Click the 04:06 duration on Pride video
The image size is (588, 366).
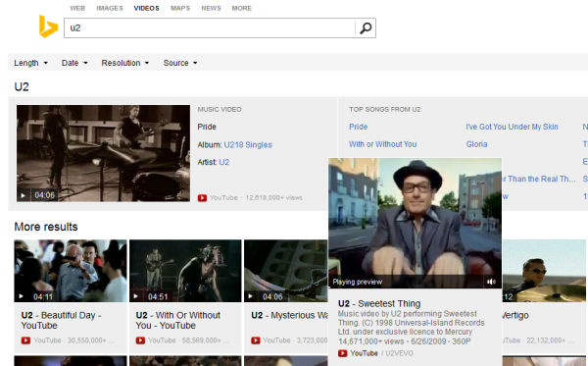tap(44, 195)
